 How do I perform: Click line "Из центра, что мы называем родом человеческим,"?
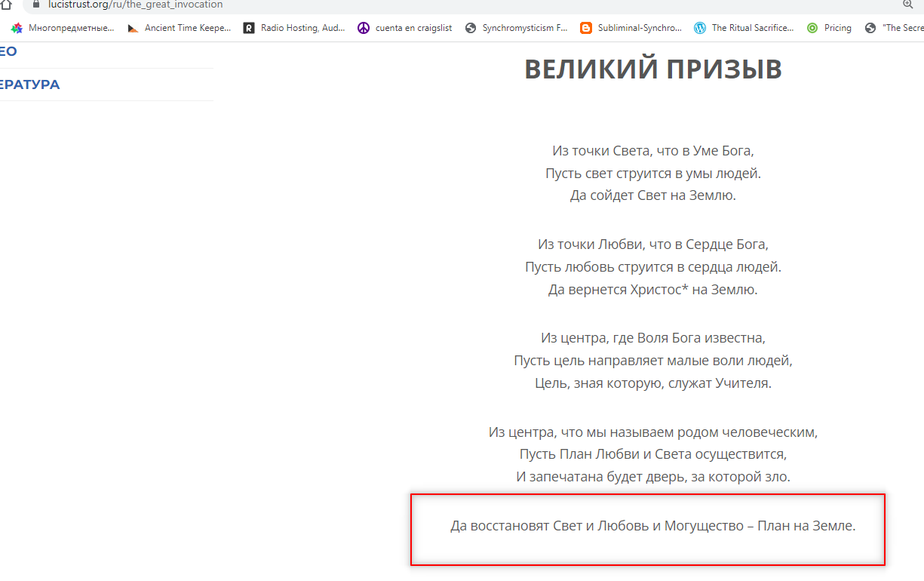(653, 432)
